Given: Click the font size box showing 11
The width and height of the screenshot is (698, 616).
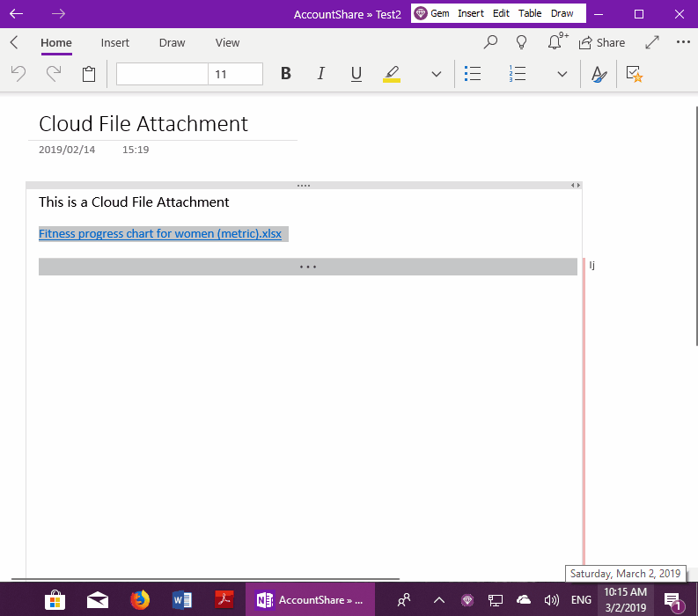Looking at the screenshot, I should (x=235, y=74).
